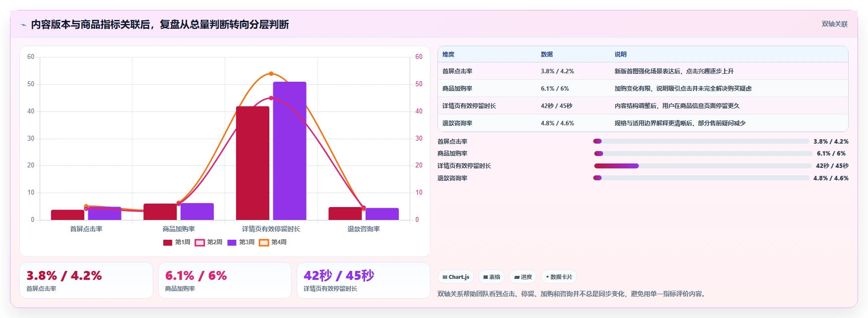The width and height of the screenshot is (868, 318).
Task: Click 商品加购率 in the table's second row
Action: [x=457, y=89]
